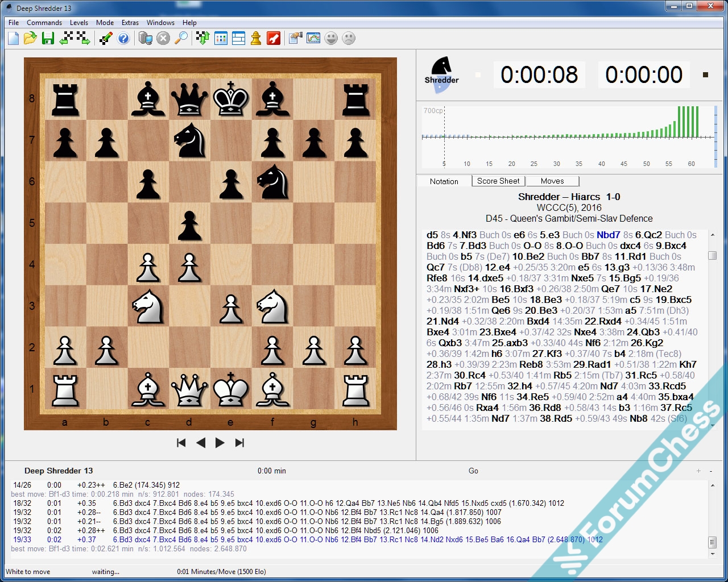The image size is (728, 582).
Task: Save the game with the green floppy icon
Action: 48,38
